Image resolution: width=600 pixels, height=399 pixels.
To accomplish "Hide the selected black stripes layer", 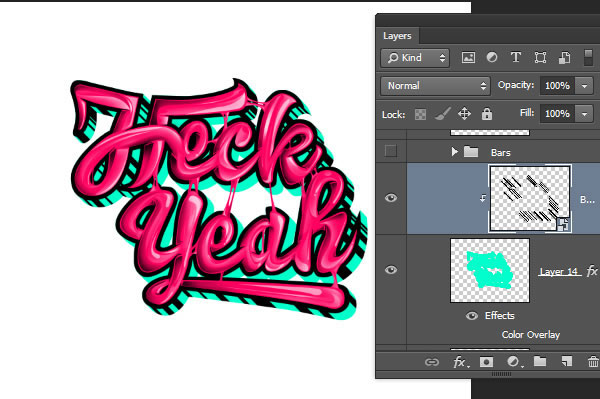I will point(391,198).
